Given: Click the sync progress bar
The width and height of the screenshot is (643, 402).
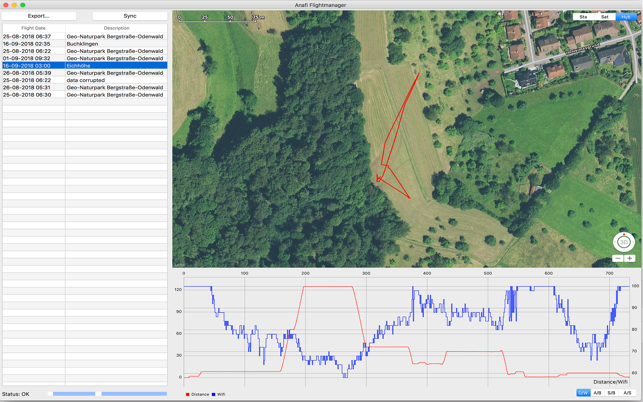Looking at the screenshot, I should (107, 394).
